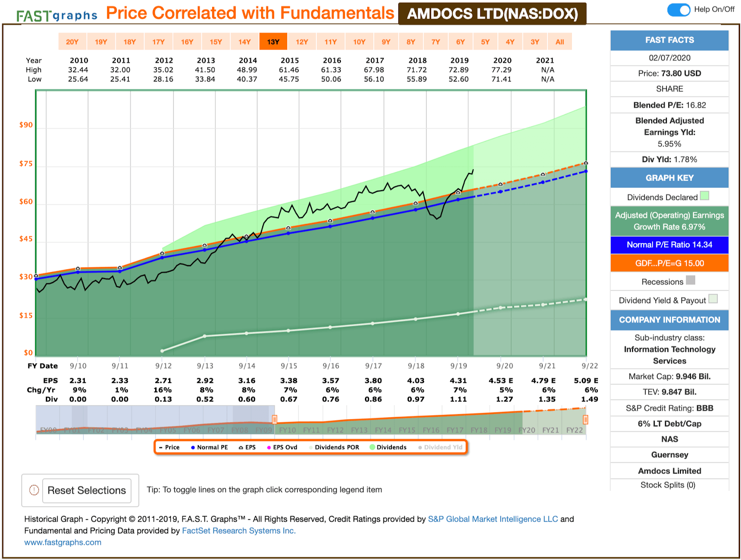Click the FAST FACTS header
Image resolution: width=741 pixels, height=560 pixels.
click(669, 40)
